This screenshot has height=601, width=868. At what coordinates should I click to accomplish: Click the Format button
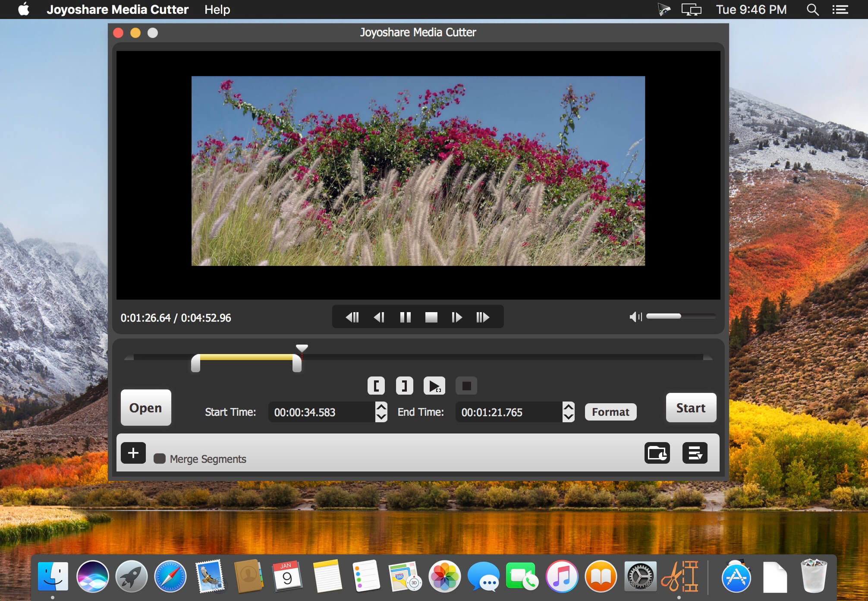tap(610, 412)
